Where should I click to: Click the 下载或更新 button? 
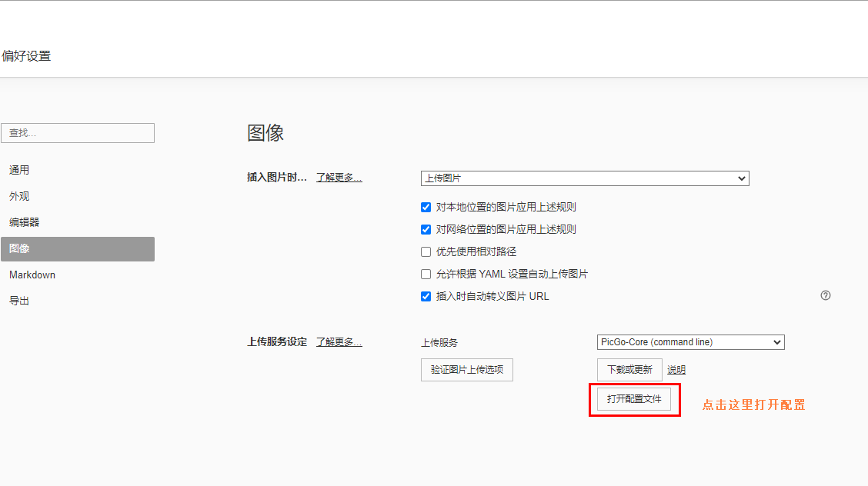pyautogui.click(x=629, y=370)
